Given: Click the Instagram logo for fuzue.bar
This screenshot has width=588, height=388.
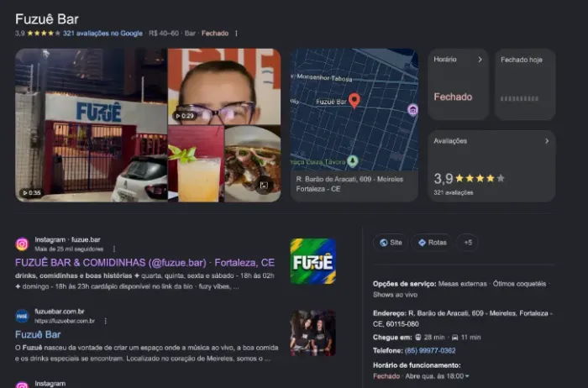Looking at the screenshot, I should coord(22,244).
